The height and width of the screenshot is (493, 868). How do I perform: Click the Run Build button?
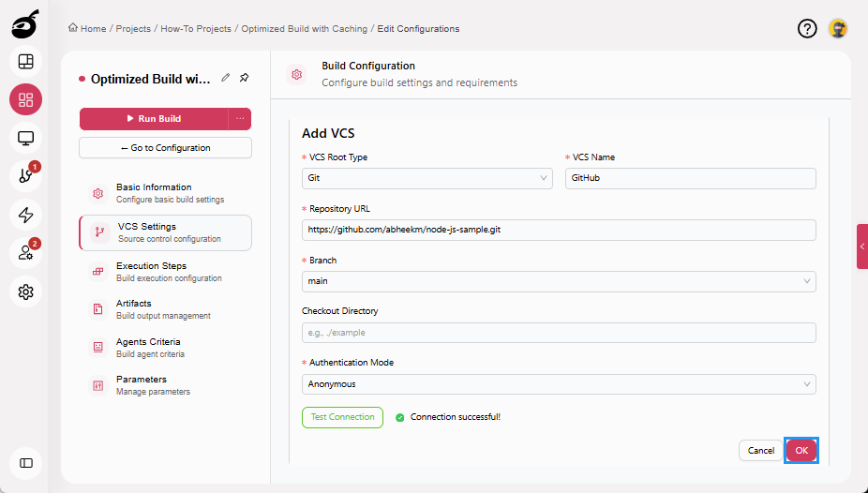[154, 118]
